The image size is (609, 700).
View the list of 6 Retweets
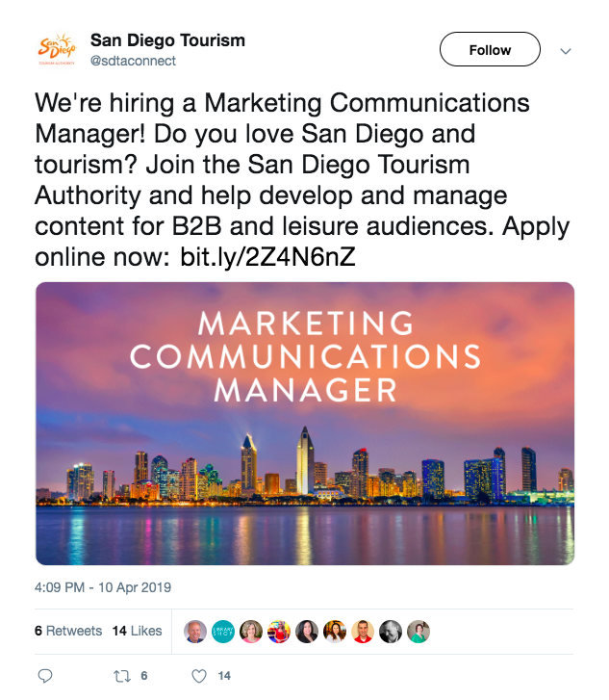(x=68, y=631)
